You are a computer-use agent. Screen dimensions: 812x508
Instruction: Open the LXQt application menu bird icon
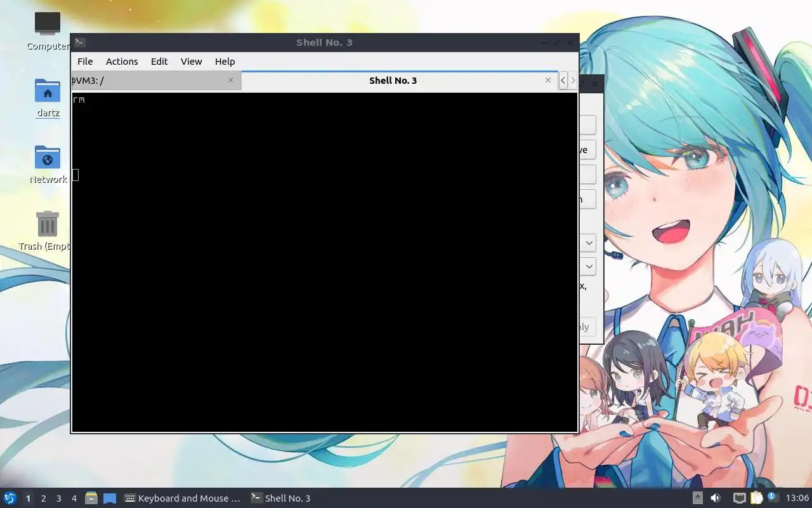(x=10, y=498)
